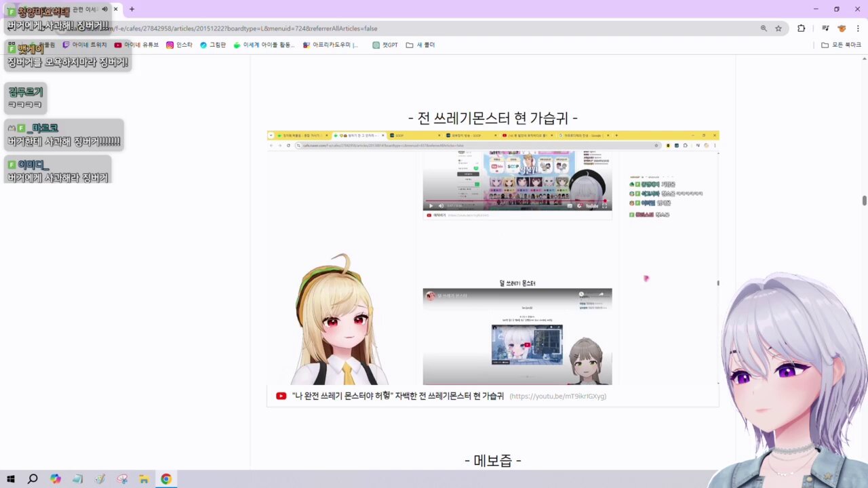Click the heading 메보즙

(493, 461)
